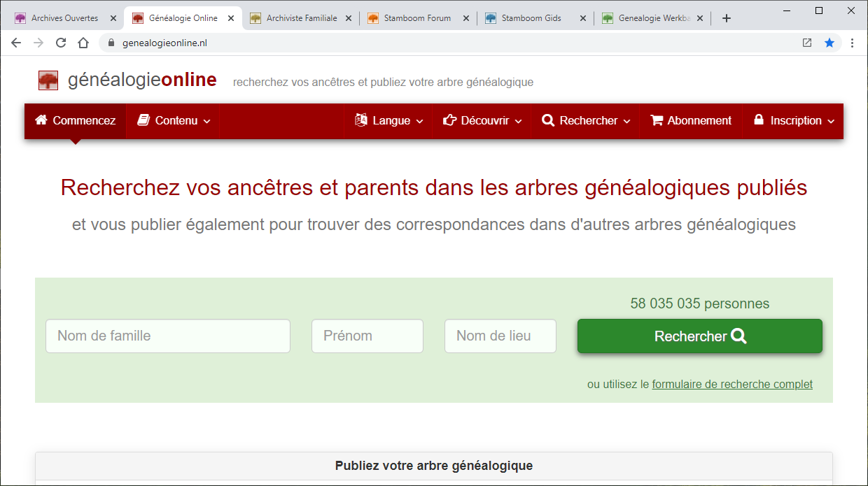Open a new browser tab
The height and width of the screenshot is (486, 868).
point(727,18)
